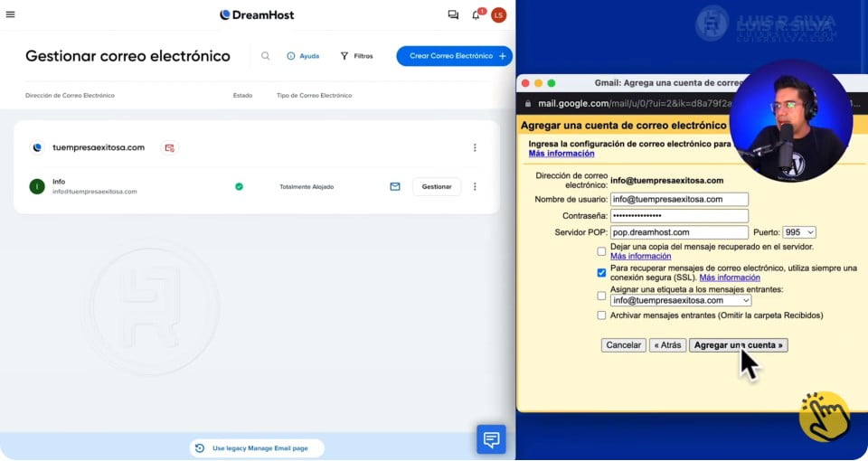Open webmail envelope icon for Info
Screen dimensions: 868x461
tap(395, 186)
